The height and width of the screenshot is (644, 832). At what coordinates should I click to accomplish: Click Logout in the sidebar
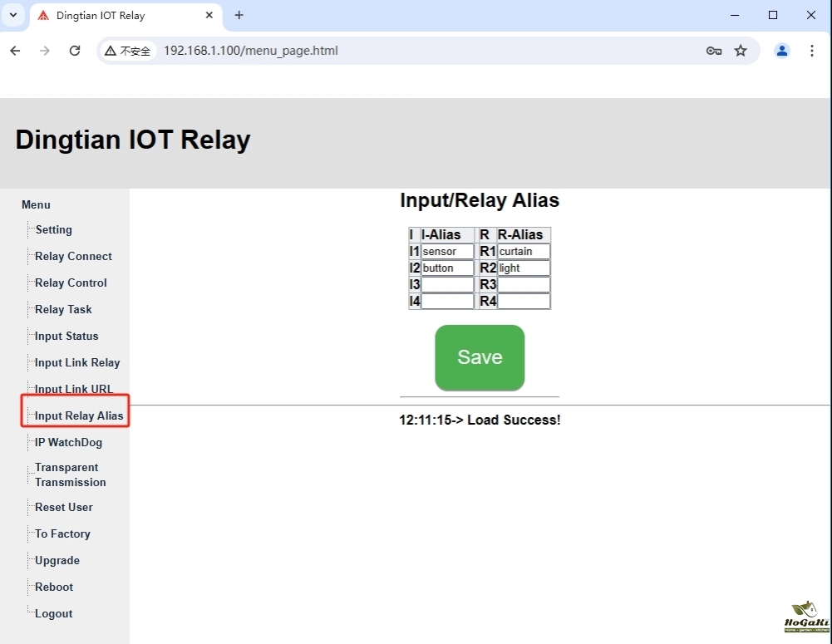[x=54, y=613]
